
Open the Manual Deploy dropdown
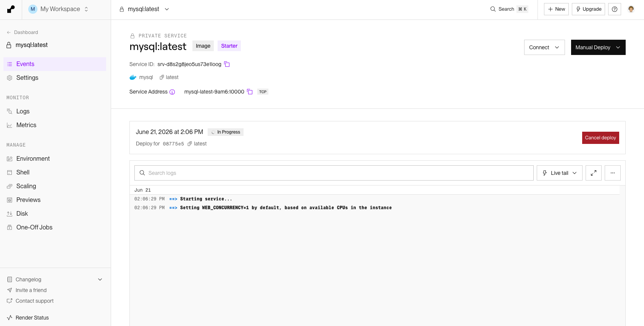[598, 47]
